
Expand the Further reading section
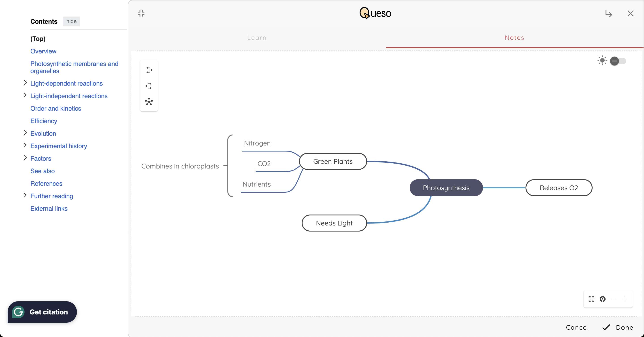click(x=25, y=195)
